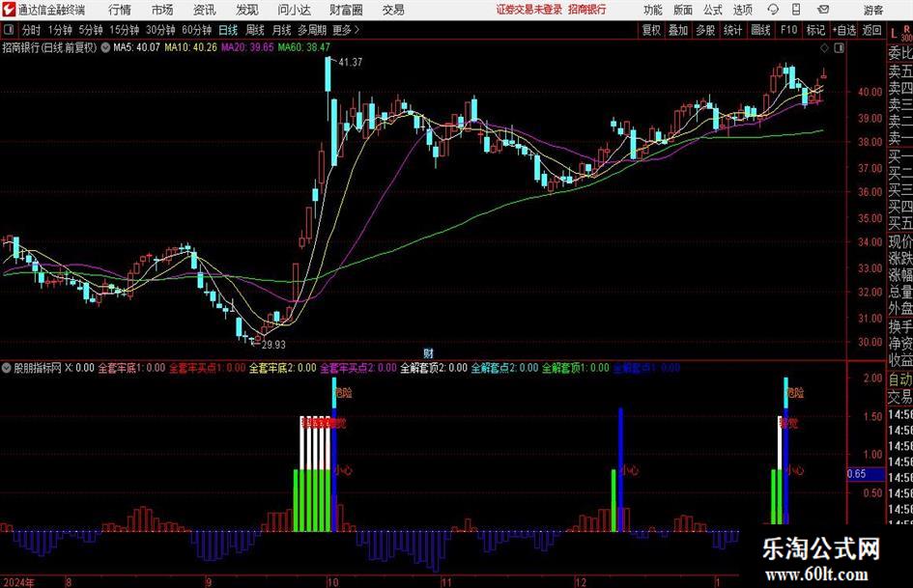913x588 pixels.
Task: Click the 2024年 date axis label
Action: tap(18, 582)
